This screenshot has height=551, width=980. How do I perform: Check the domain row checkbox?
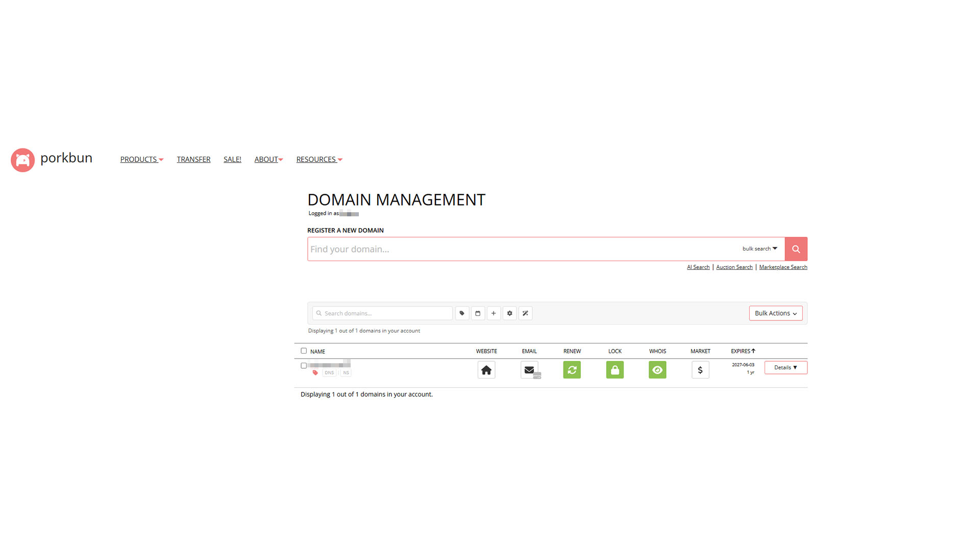click(304, 366)
